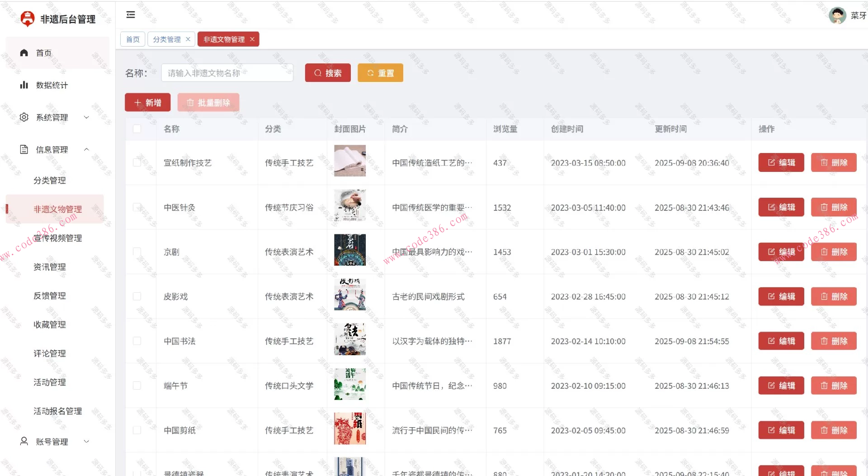
Task: Switch to the 分类管理 tab
Action: pos(167,39)
